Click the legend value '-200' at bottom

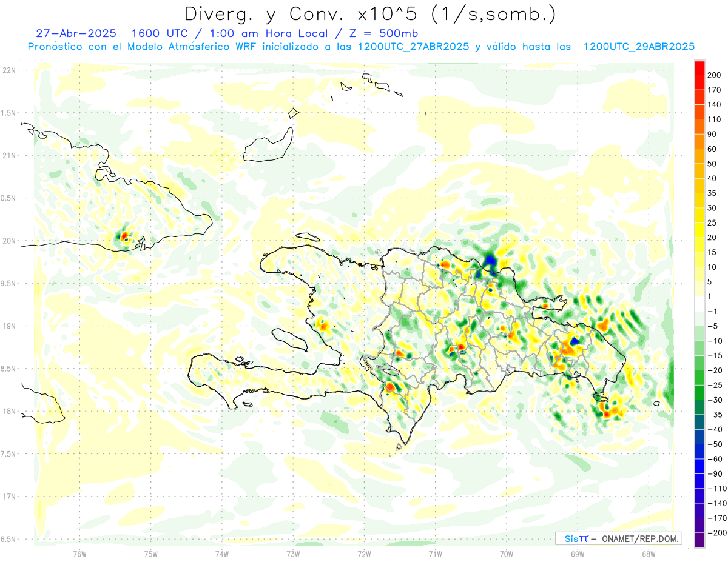tap(717, 534)
